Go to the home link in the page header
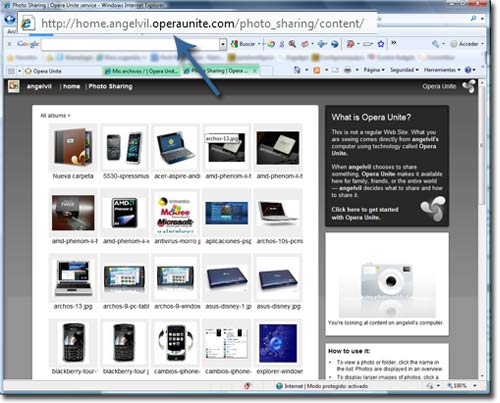500x403 pixels. click(71, 86)
